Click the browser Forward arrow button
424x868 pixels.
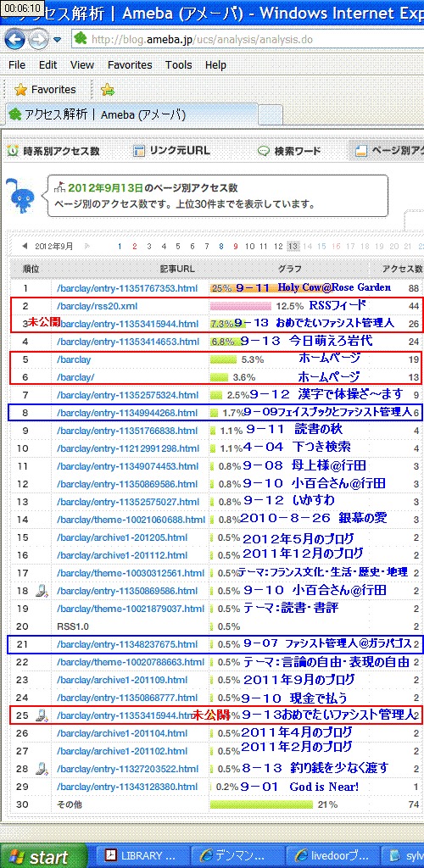39,39
